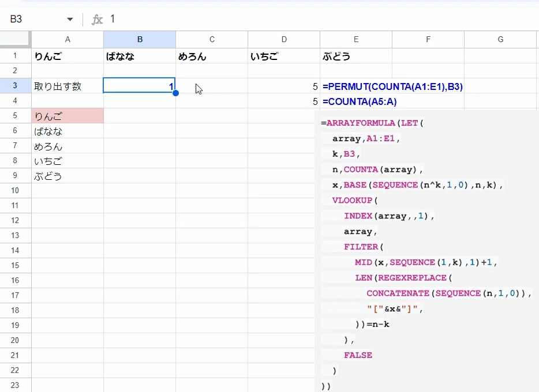The width and height of the screenshot is (539, 392).
Task: Select column F header
Action: [428, 39]
